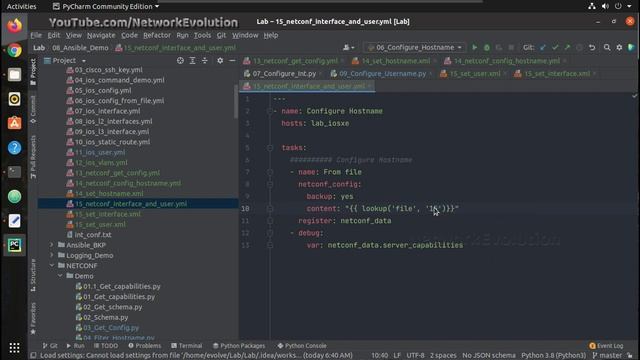Image resolution: width=640 pixels, height=360 pixels.
Task: Open Firefox from the dock
Action: coord(14,26)
